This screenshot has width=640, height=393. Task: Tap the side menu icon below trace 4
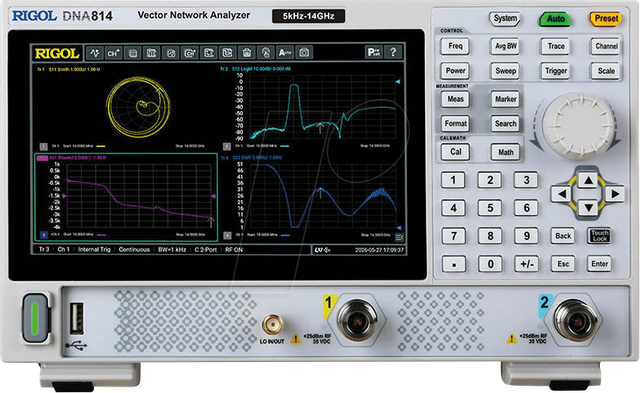pyautogui.click(x=399, y=237)
